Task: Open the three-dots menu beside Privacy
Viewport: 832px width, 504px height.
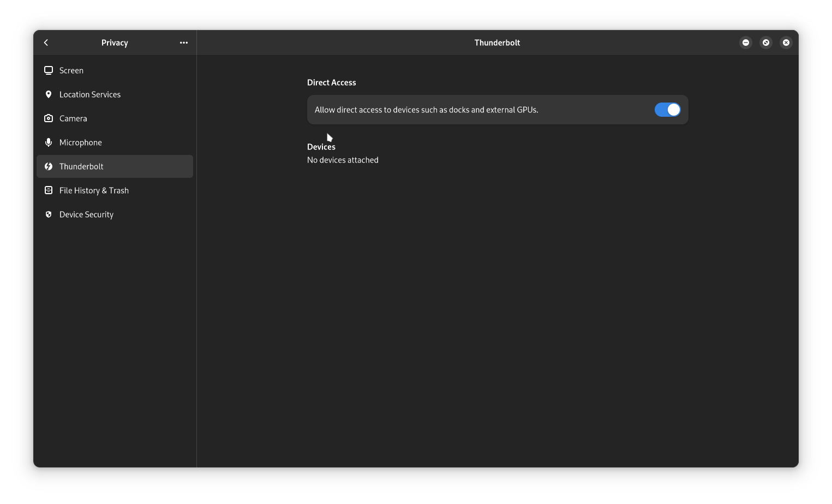Action: point(184,43)
